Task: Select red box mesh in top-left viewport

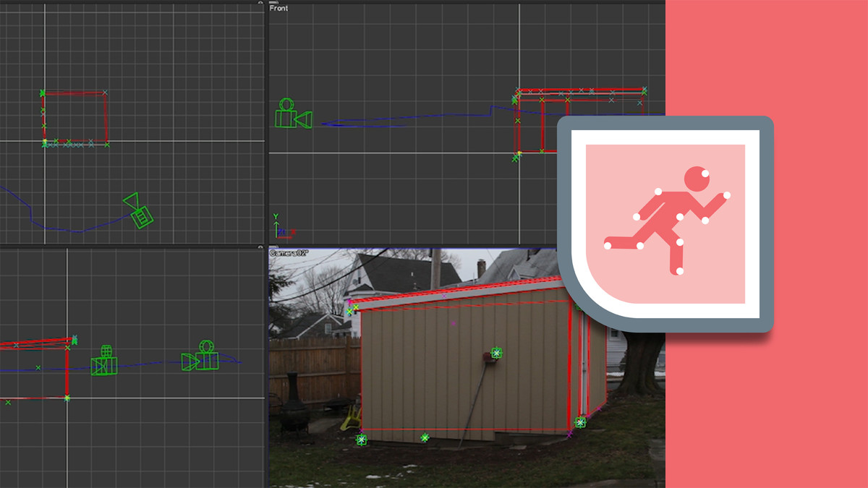Action: 75,119
